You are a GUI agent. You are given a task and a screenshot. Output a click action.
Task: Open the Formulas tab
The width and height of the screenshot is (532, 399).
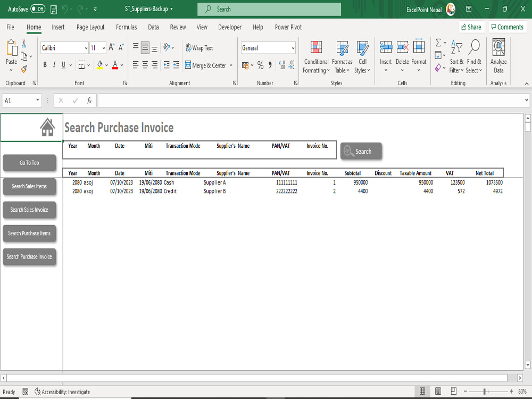pyautogui.click(x=126, y=27)
